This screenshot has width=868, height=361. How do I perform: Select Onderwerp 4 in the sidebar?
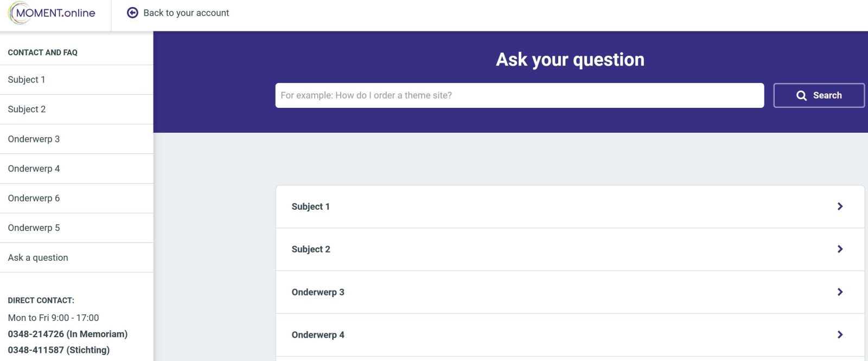[x=34, y=169]
